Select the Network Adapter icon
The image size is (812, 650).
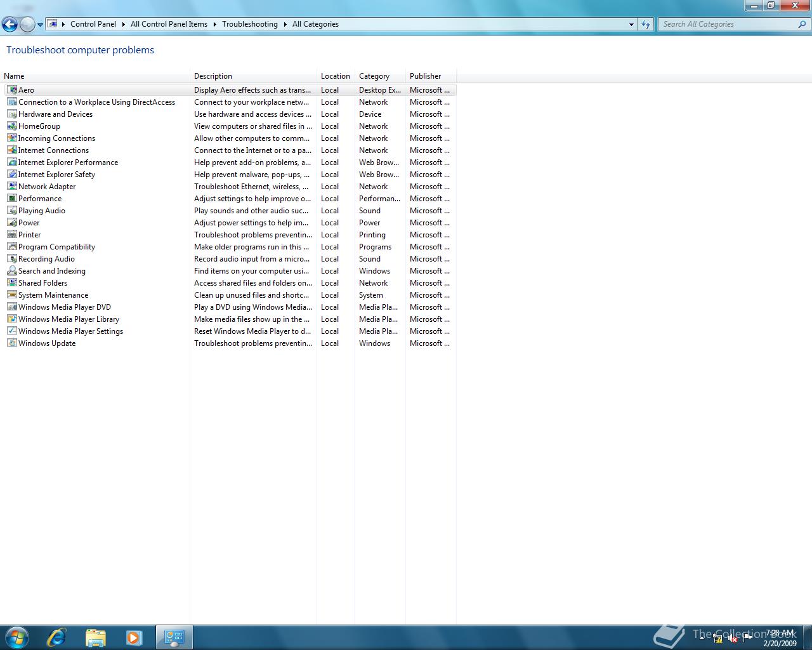12,187
